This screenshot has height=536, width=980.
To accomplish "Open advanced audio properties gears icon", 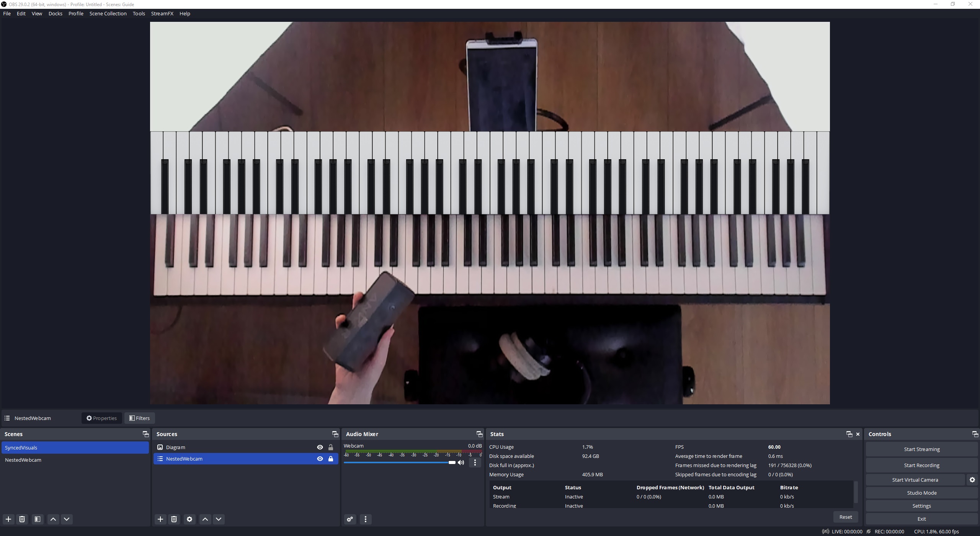I will [350, 519].
